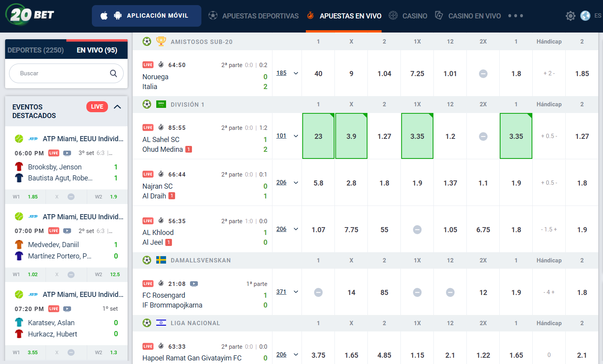Viewport: 603px width, 364px height.
Task: Go to Apuestas Deportivas
Action: [253, 16]
